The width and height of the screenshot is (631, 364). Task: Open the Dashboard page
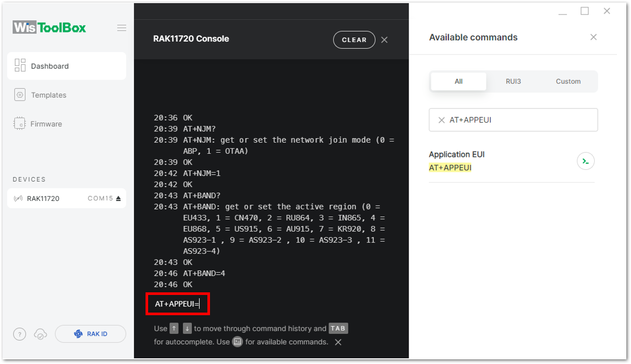67,66
